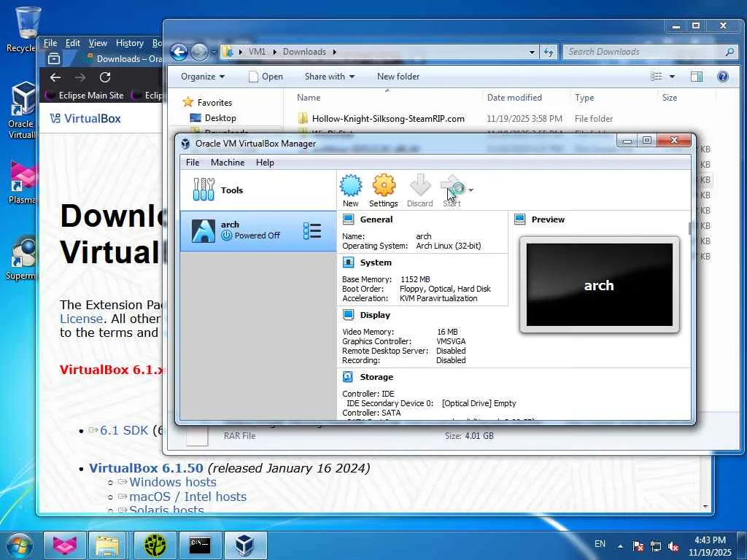The height and width of the screenshot is (560, 747).
Task: Open browser View menu
Action: point(98,43)
